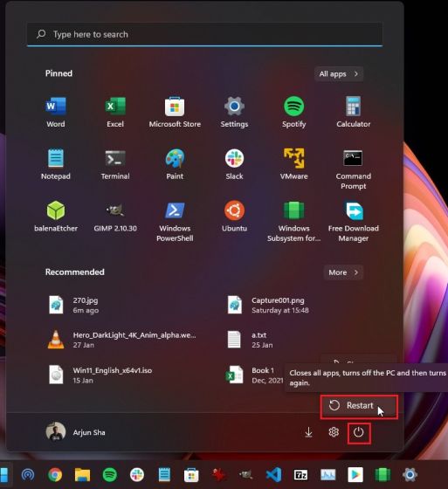The height and width of the screenshot is (489, 448).
Task: Open balenaEtcher pinned app
Action: (56, 217)
